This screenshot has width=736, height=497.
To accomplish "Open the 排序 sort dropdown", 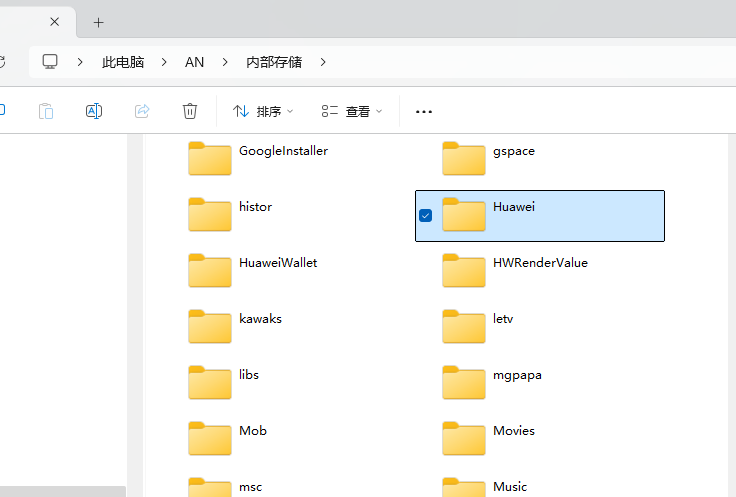I will point(263,111).
